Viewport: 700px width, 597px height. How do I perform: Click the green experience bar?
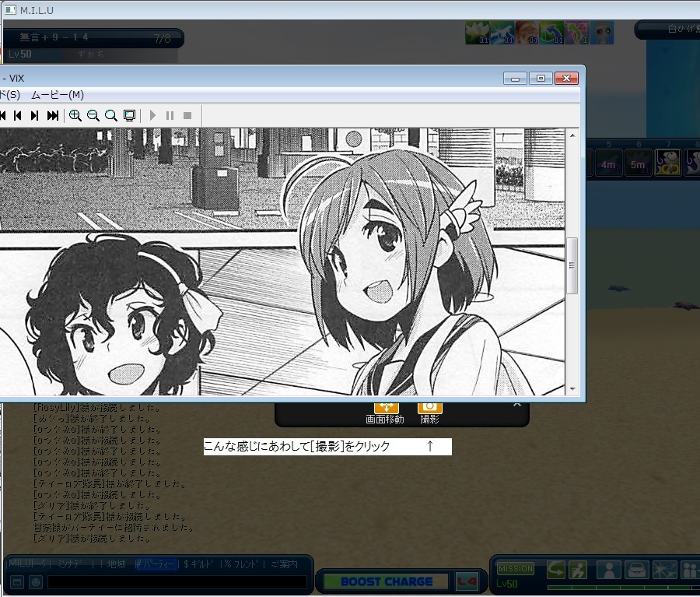click(624, 588)
